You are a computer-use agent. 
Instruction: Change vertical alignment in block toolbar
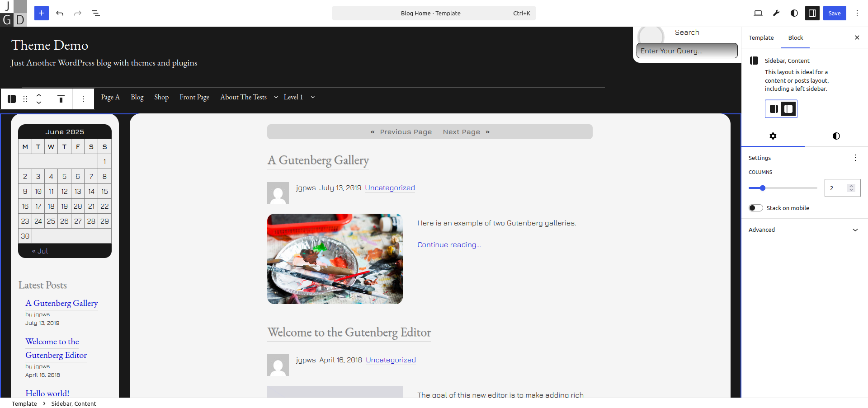click(61, 99)
